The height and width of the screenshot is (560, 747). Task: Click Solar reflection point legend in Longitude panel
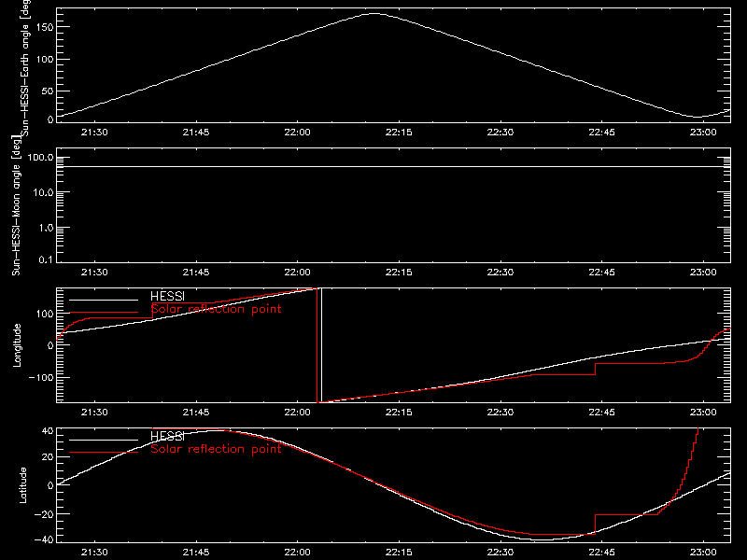tap(216, 309)
